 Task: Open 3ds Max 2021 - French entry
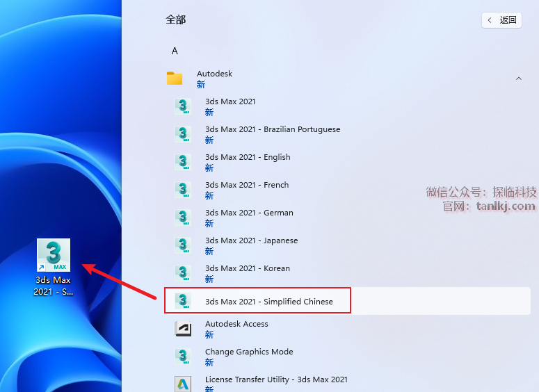click(347, 190)
